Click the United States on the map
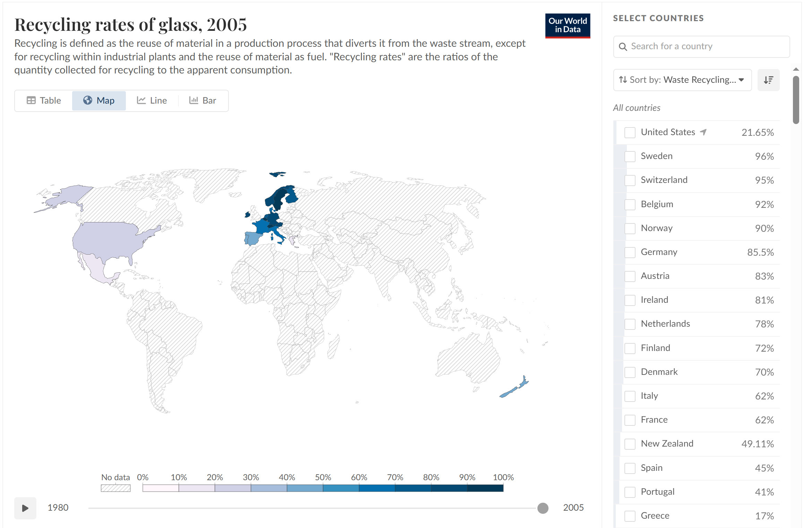The height and width of the screenshot is (528, 812). pyautogui.click(x=107, y=239)
